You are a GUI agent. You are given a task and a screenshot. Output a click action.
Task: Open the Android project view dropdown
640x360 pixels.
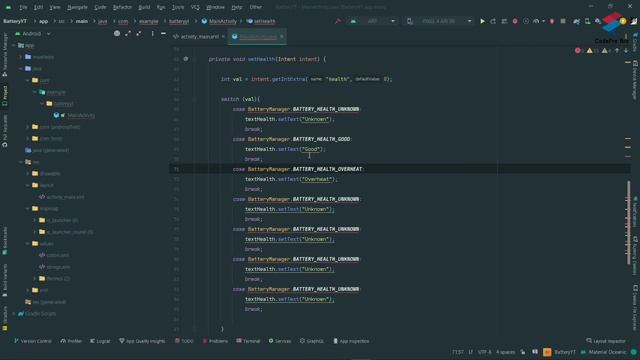coord(33,33)
